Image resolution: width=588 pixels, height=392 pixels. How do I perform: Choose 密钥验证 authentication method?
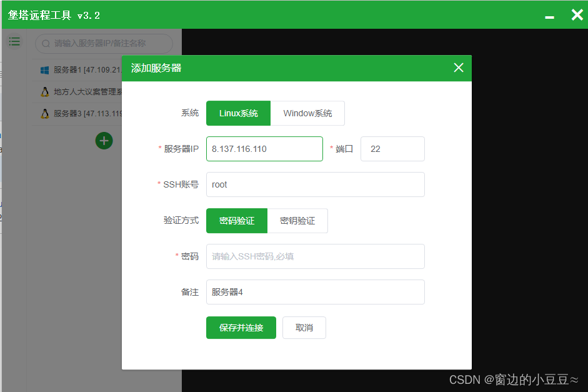point(297,221)
